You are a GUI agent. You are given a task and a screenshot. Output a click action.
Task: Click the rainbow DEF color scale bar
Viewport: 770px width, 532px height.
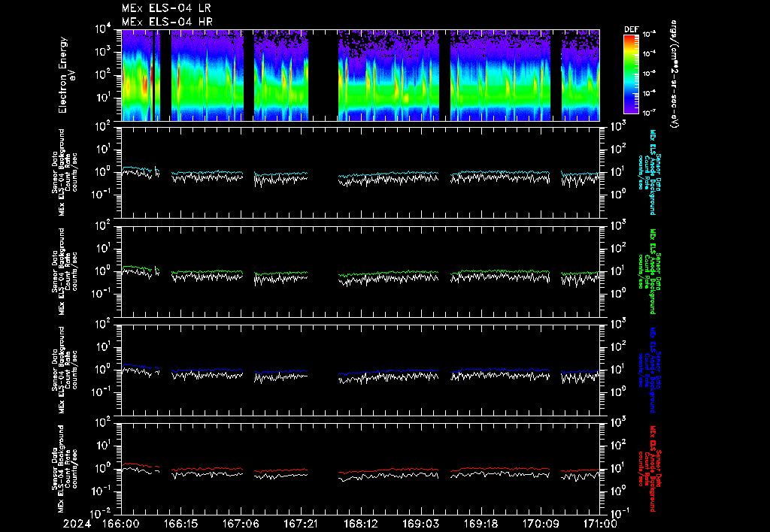point(631,74)
